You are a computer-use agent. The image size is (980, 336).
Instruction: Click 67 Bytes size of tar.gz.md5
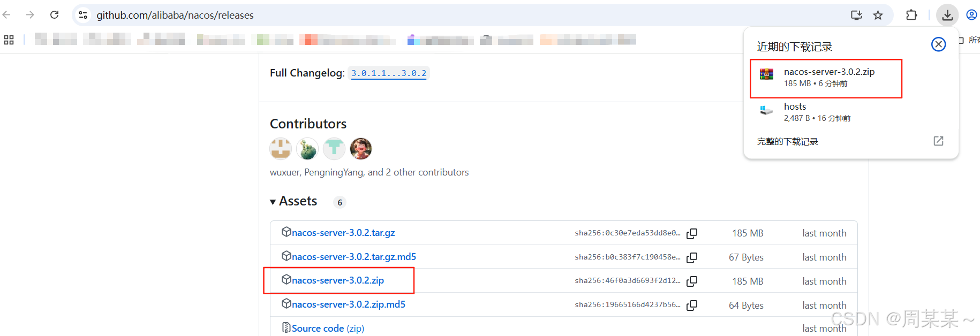tap(746, 257)
